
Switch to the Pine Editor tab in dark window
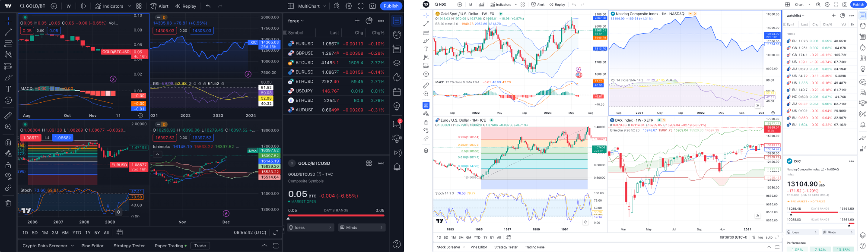click(x=92, y=246)
